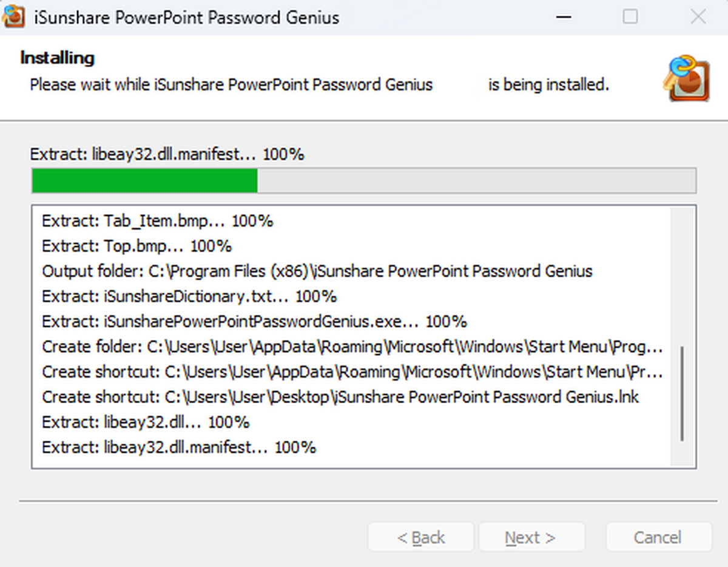This screenshot has height=567, width=728.
Task: Close the installer window
Action: [698, 16]
